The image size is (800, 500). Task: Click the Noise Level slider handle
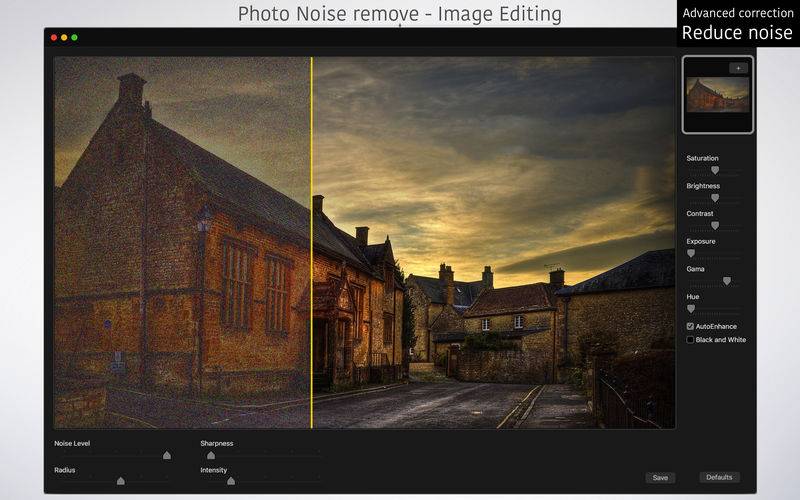pos(167,455)
